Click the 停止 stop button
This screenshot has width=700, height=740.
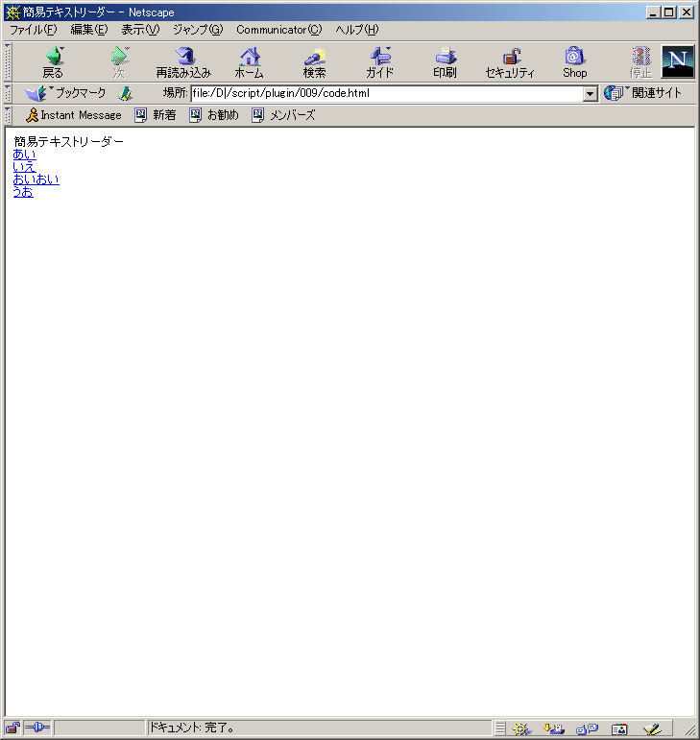(640, 62)
